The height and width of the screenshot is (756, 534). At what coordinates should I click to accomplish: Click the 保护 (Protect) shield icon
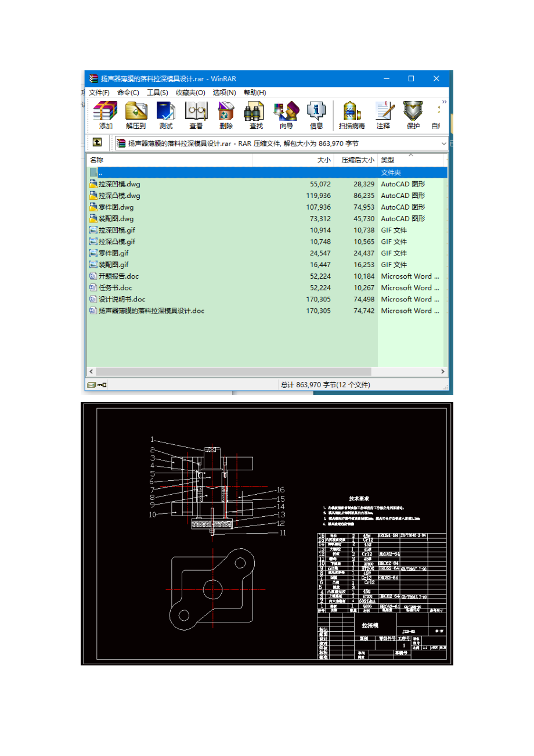413,116
